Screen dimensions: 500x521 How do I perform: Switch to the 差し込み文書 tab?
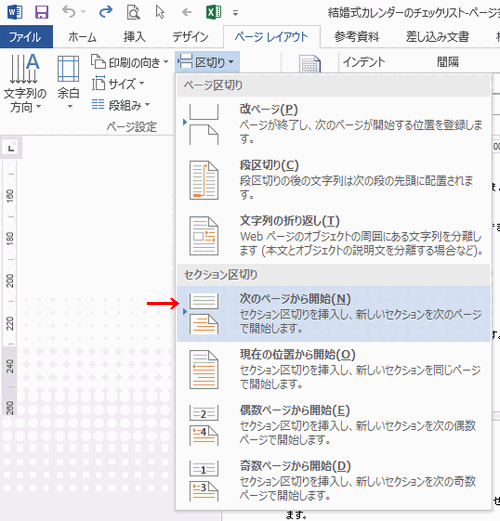(437, 37)
